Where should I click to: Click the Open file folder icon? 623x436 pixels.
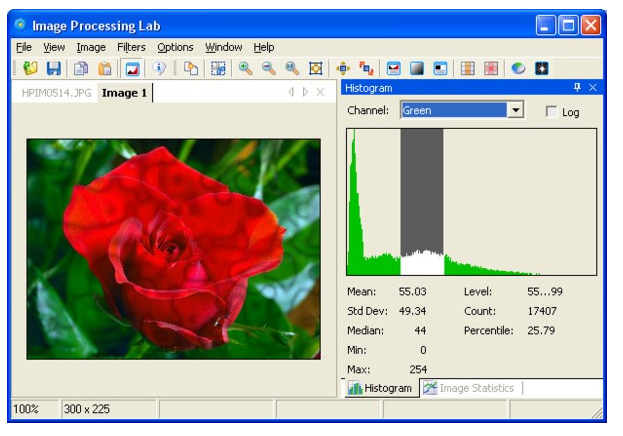point(30,68)
